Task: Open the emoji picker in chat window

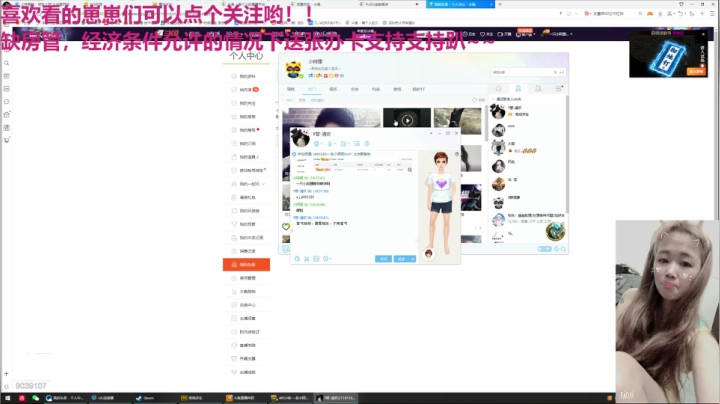Action: [x=297, y=259]
